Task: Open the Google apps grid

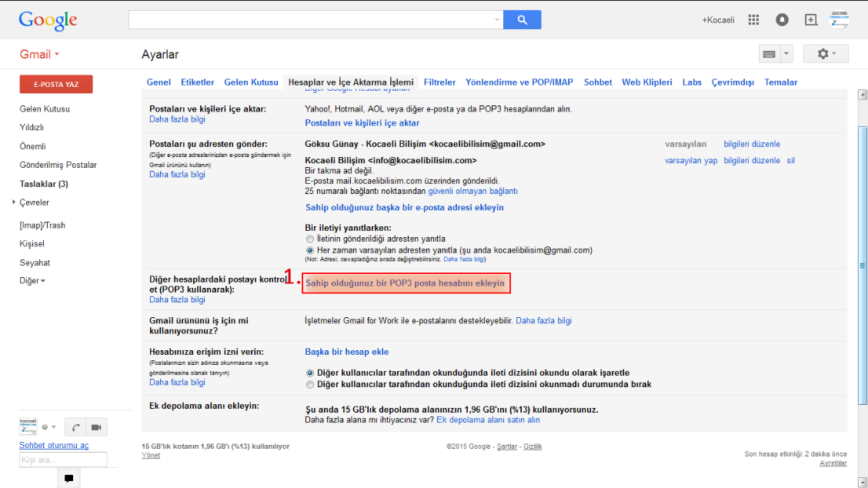Action: 753,20
